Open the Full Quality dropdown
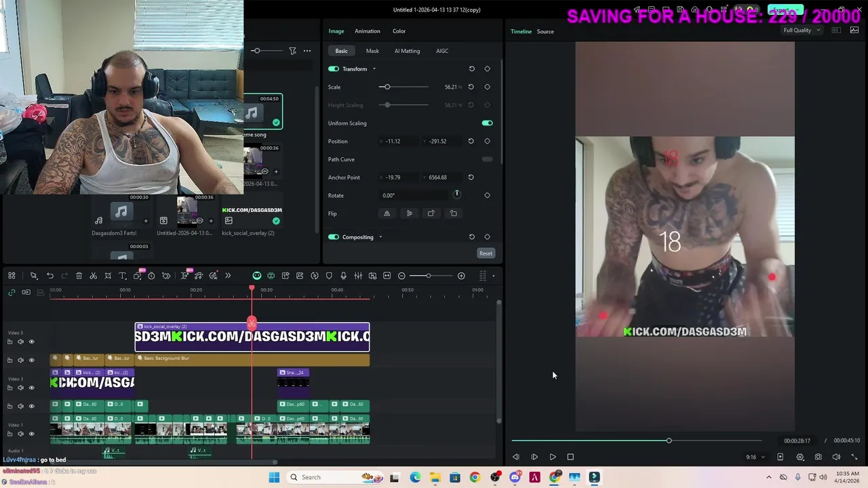 tap(802, 30)
